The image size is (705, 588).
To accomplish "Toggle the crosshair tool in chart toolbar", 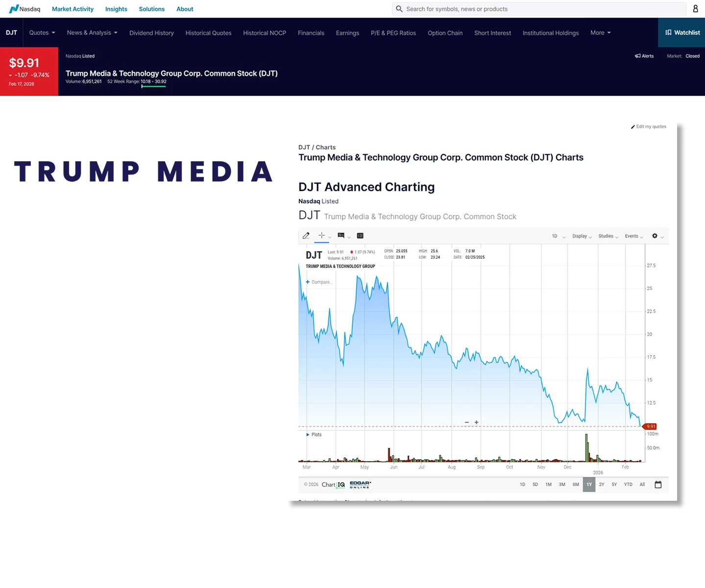I will pos(321,236).
